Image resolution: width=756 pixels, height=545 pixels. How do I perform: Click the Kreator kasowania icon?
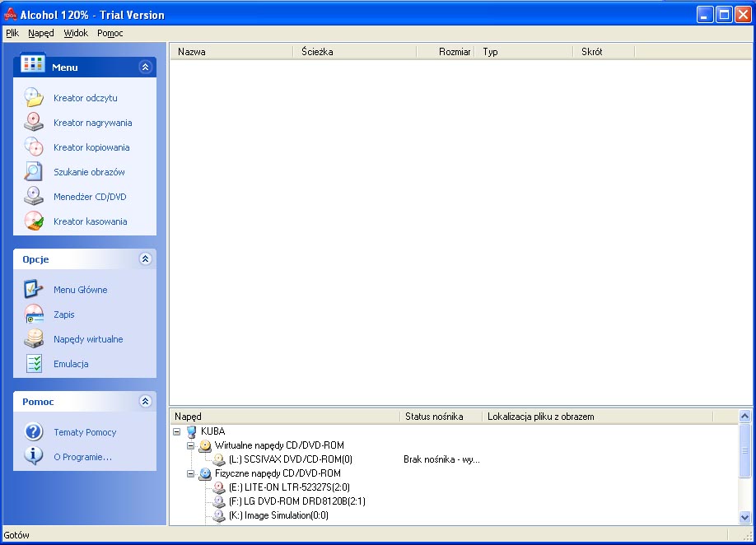34,221
